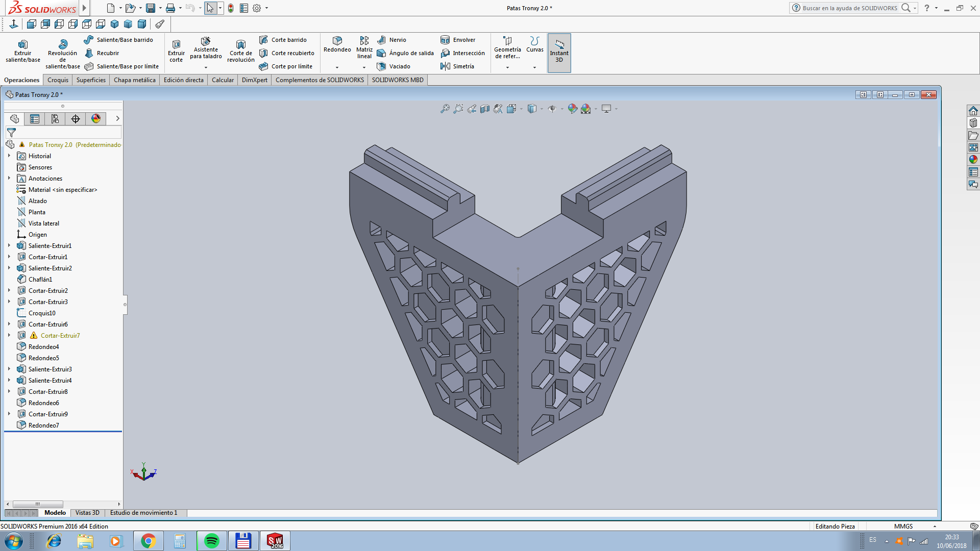Select Saliente/Base barrido tool
This screenshot has height=551, width=980.
point(118,40)
